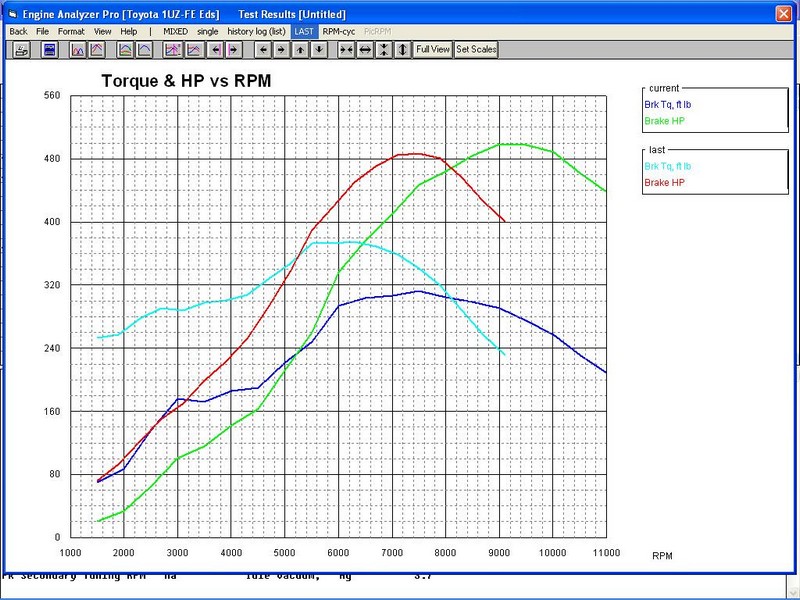Click the 9000 value on the RPM axis
The height and width of the screenshot is (600, 800).
[499, 553]
